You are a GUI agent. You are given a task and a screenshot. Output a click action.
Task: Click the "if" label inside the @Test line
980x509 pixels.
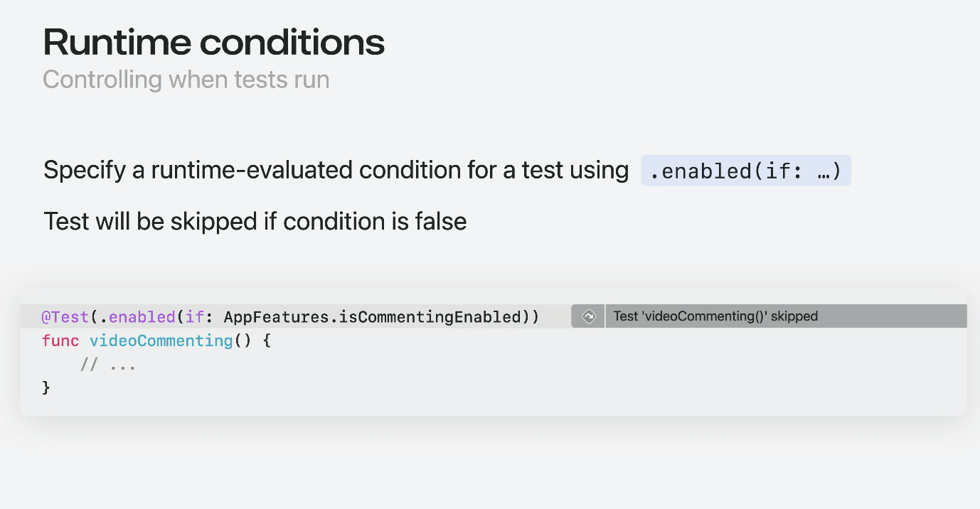coord(194,317)
